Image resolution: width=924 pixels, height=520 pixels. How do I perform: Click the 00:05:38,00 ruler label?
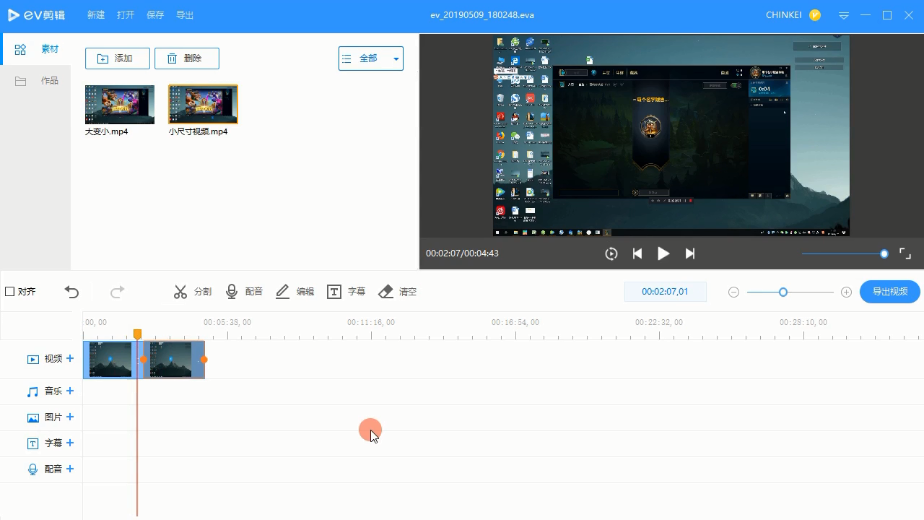pyautogui.click(x=227, y=322)
